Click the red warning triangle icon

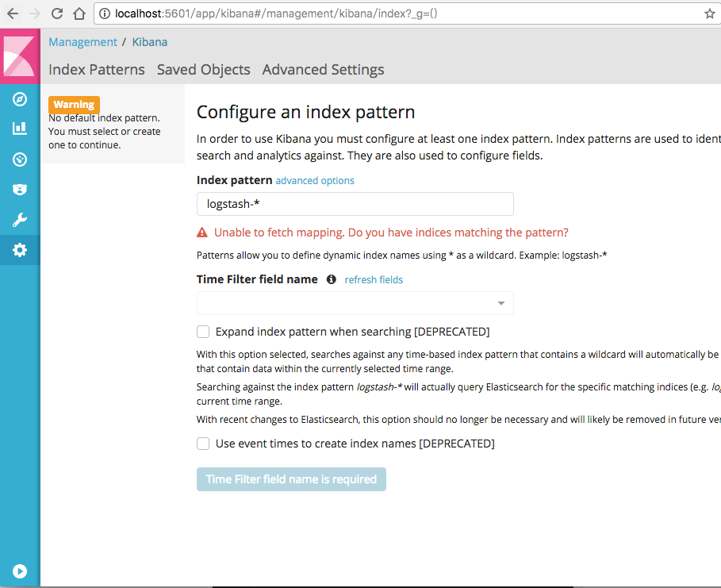coord(201,233)
